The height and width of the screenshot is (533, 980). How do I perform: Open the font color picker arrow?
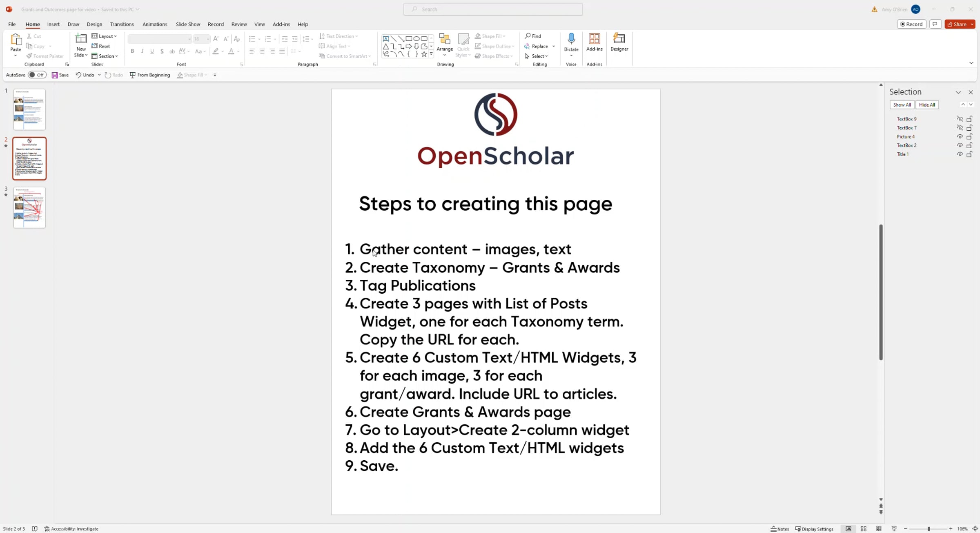coord(238,51)
